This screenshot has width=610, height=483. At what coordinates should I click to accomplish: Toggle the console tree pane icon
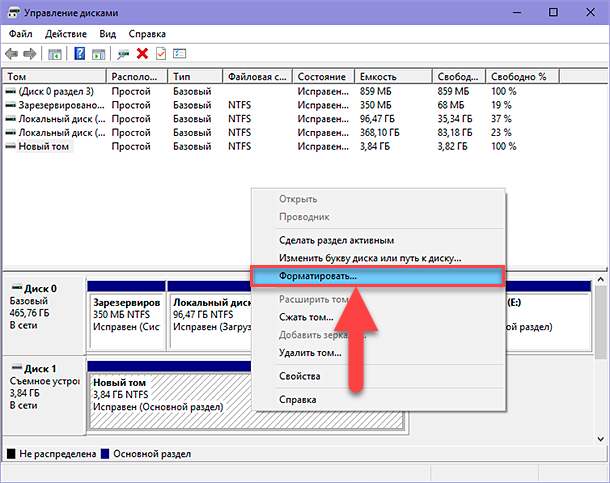pos(55,54)
